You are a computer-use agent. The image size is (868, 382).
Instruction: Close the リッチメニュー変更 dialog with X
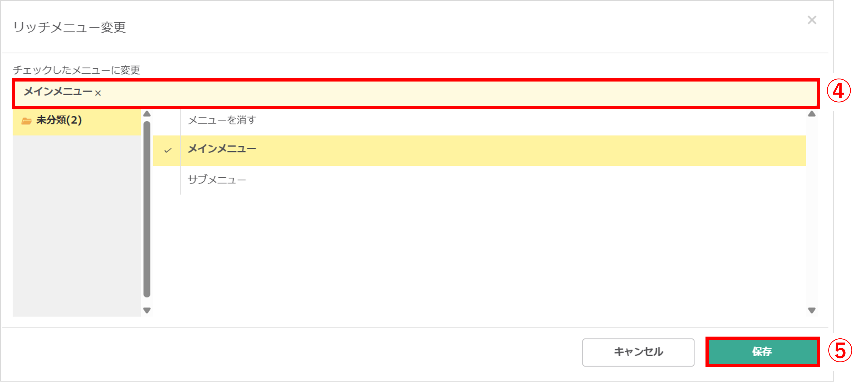click(812, 20)
